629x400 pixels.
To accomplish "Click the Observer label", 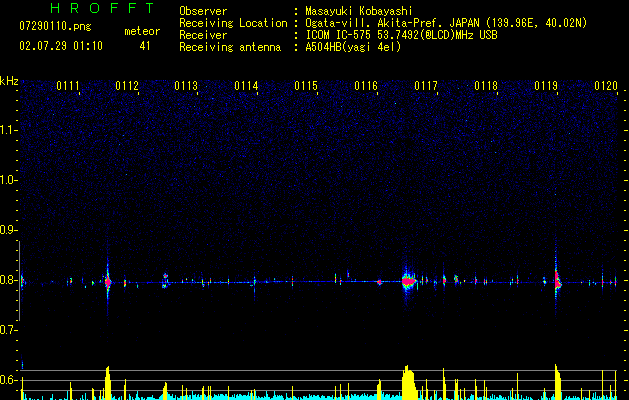I will 203,11.
